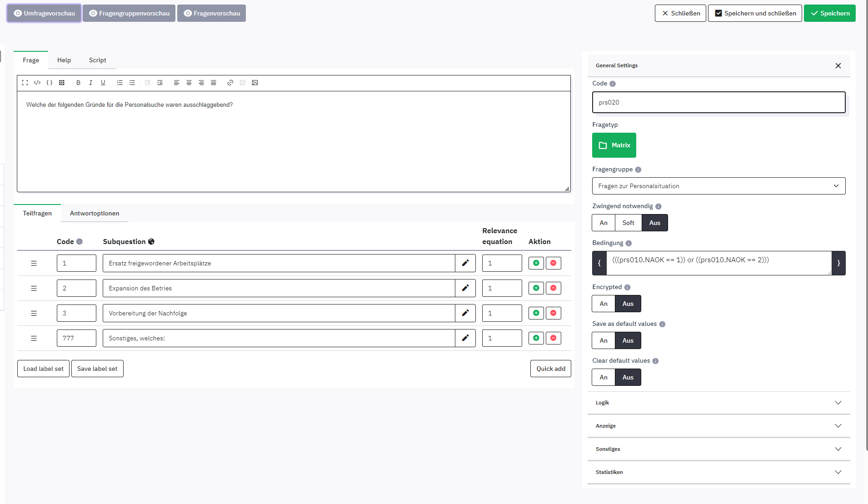Screen dimensions: 868x504
Task: Open the Fragengruppenvorschau preview
Action: (129, 13)
